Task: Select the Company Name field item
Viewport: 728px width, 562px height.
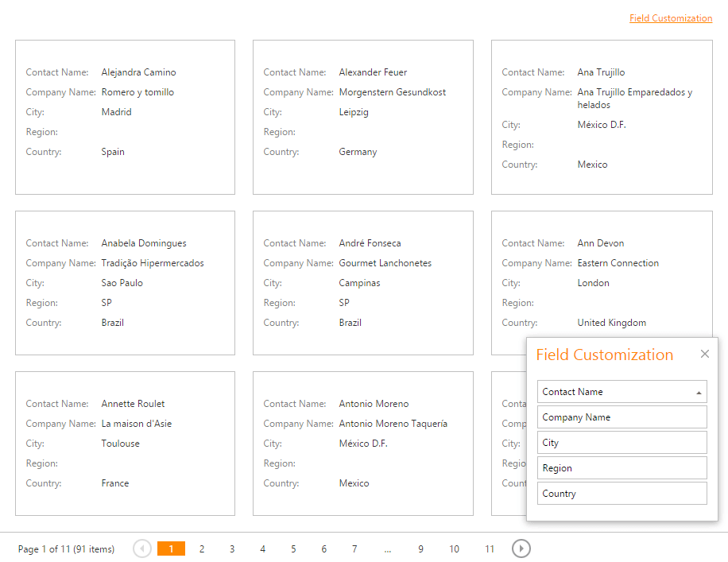Action: (x=622, y=417)
